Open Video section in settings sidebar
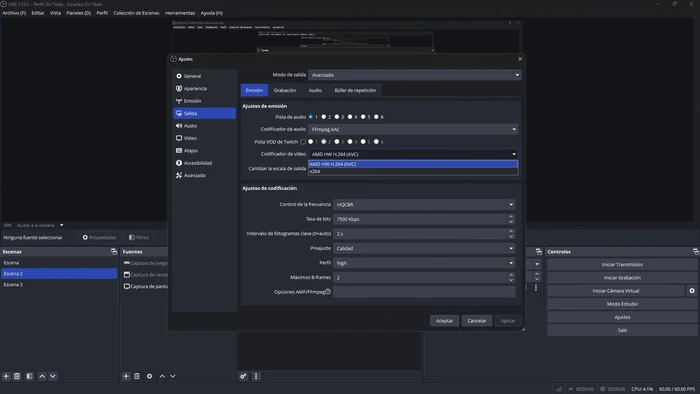 tap(204, 138)
